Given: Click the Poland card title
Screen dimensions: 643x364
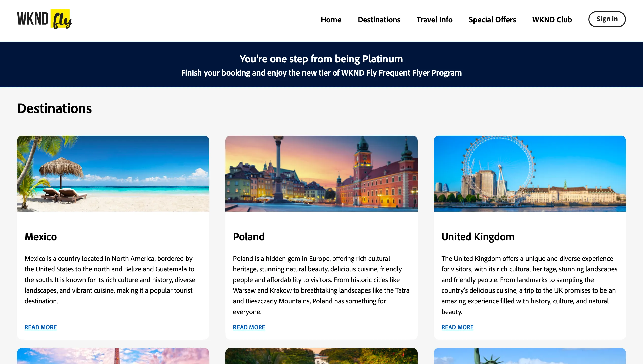Looking at the screenshot, I should pos(249,237).
